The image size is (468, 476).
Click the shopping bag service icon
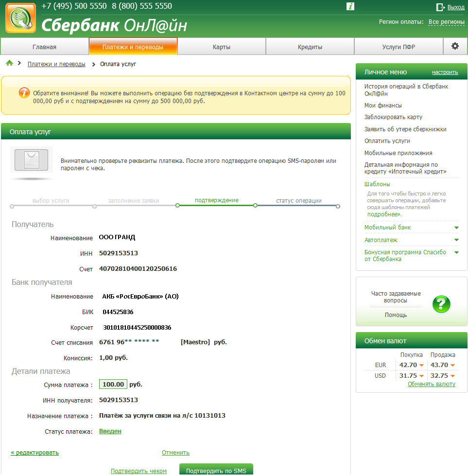pyautogui.click(x=32, y=159)
